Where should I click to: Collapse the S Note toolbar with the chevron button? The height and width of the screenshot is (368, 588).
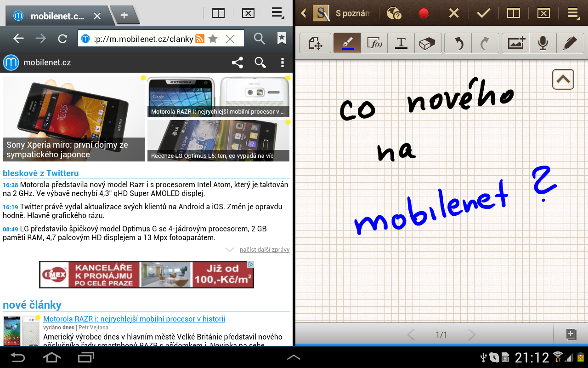tap(563, 79)
